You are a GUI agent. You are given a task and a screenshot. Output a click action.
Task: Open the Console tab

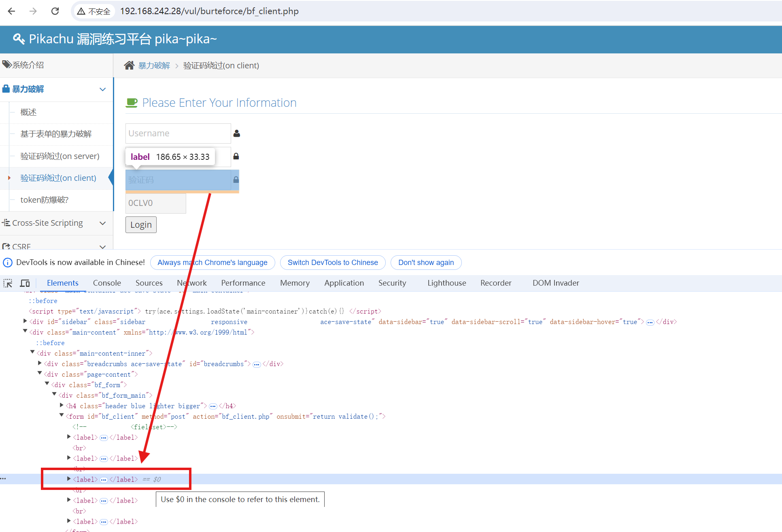click(x=107, y=283)
